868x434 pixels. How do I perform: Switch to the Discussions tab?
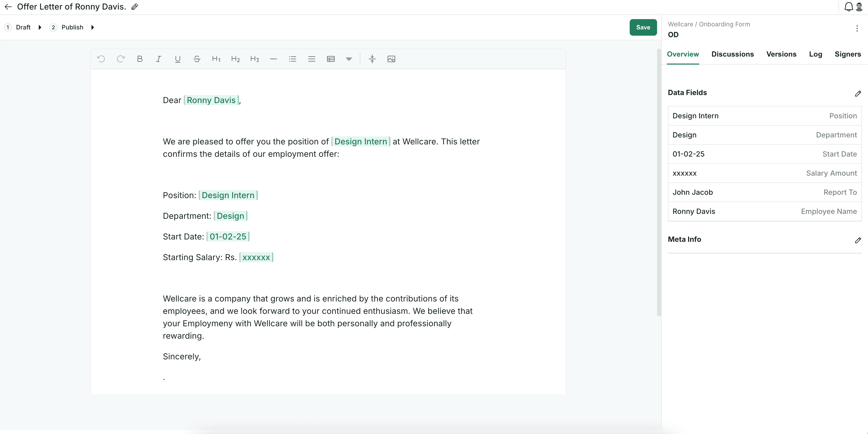tap(733, 54)
